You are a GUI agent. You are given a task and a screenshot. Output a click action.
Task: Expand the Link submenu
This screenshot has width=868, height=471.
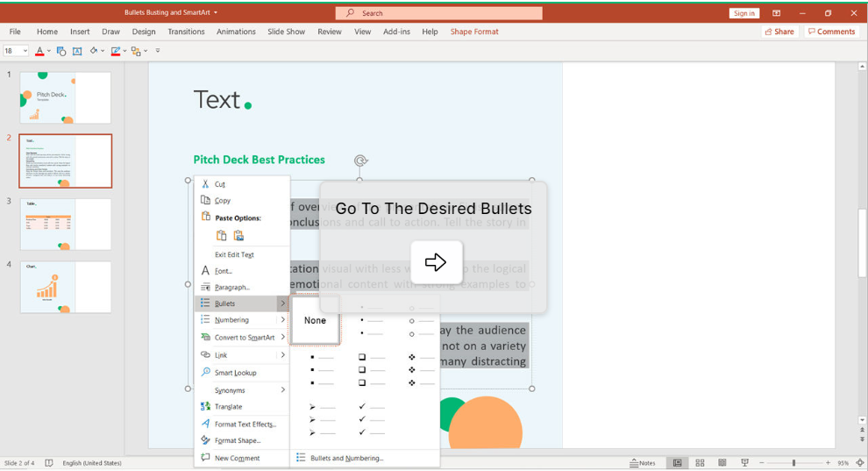click(283, 354)
